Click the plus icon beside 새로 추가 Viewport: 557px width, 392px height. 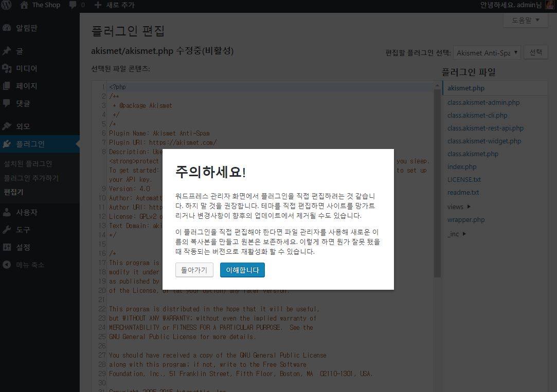point(98,5)
